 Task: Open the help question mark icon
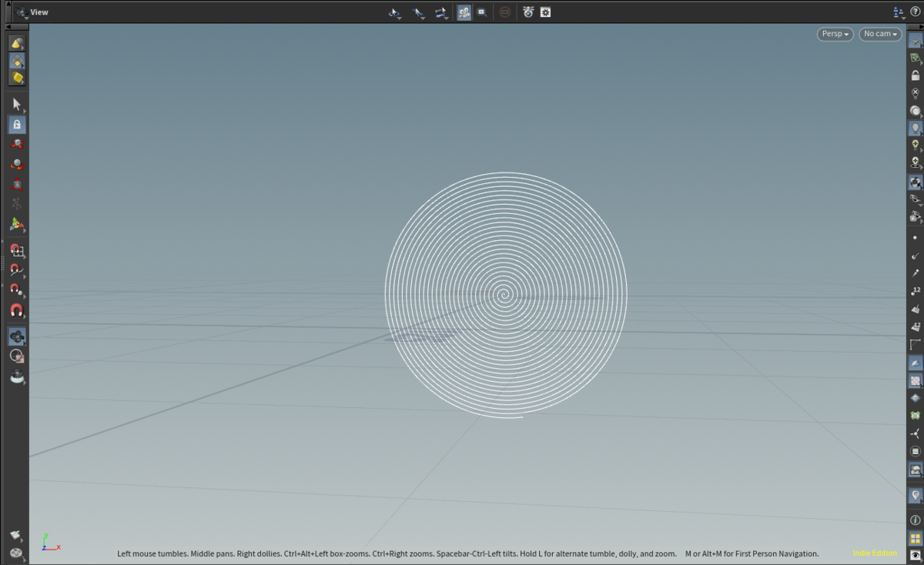[915, 12]
